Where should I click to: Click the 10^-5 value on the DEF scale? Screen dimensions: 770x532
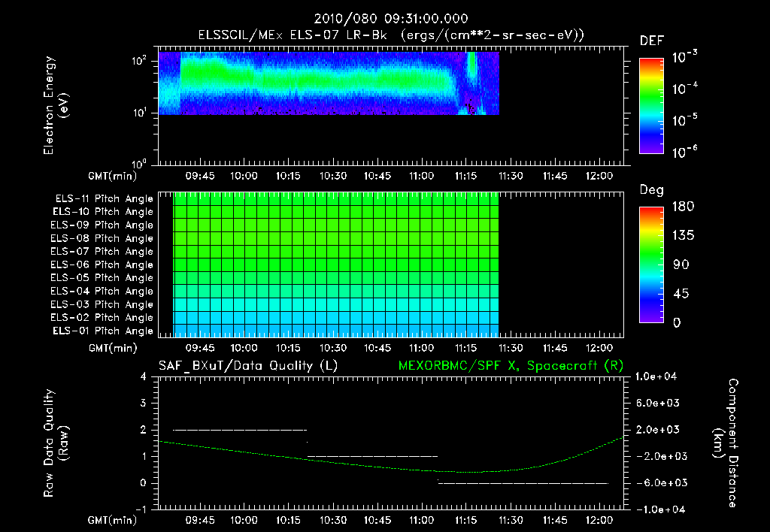tap(684, 119)
